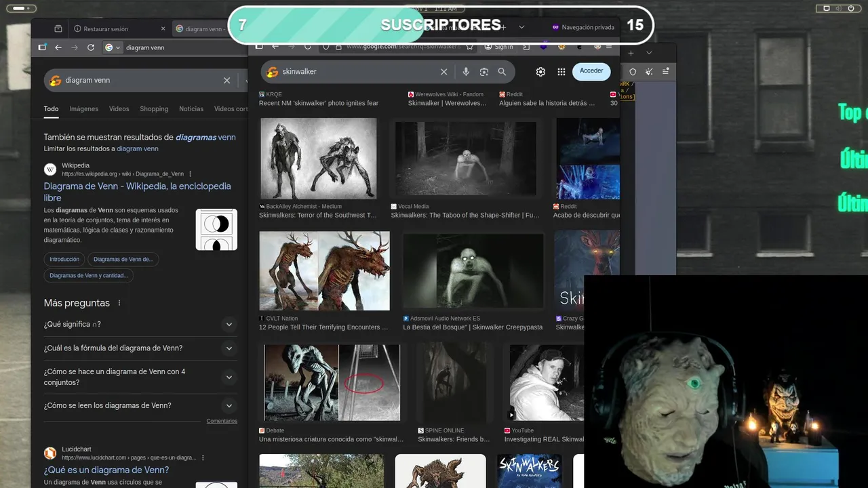This screenshot has width=868, height=488.
Task: Expand the '¿Qué significa ∩?' question
Action: point(140,324)
